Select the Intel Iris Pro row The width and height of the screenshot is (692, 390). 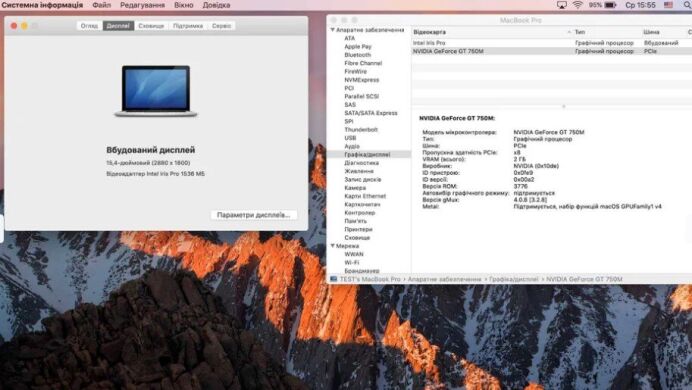coord(552,43)
